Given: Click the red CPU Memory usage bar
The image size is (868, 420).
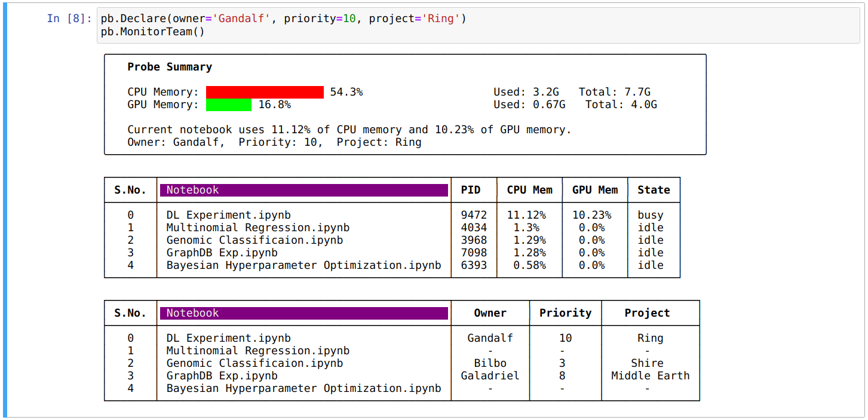Looking at the screenshot, I should point(263,91).
